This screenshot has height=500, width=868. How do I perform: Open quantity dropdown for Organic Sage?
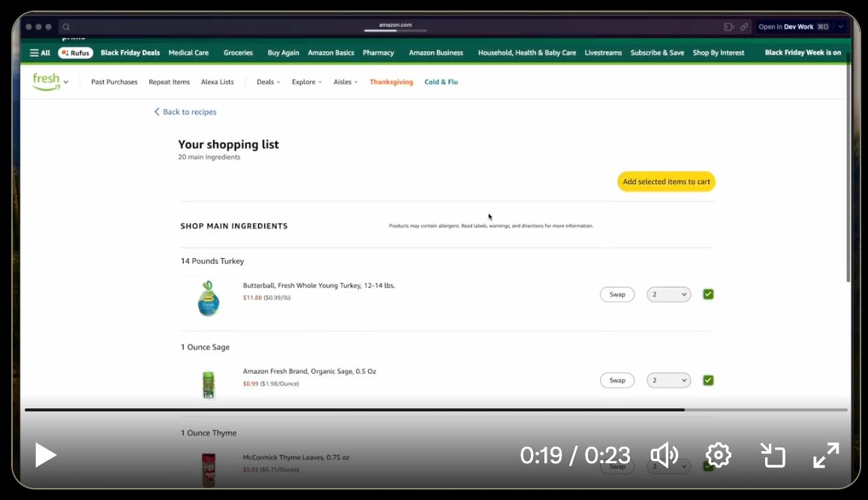(x=669, y=381)
